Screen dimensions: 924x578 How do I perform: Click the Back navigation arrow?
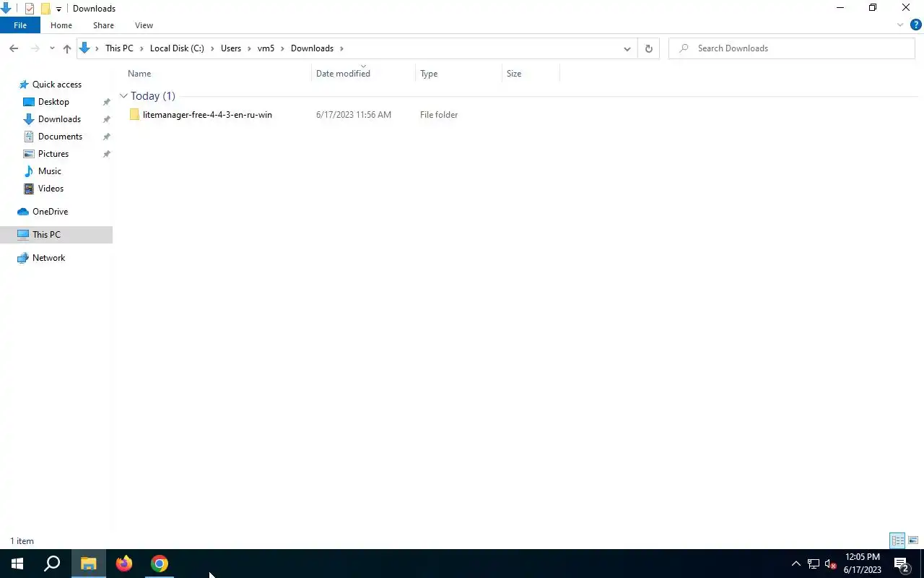[14, 48]
